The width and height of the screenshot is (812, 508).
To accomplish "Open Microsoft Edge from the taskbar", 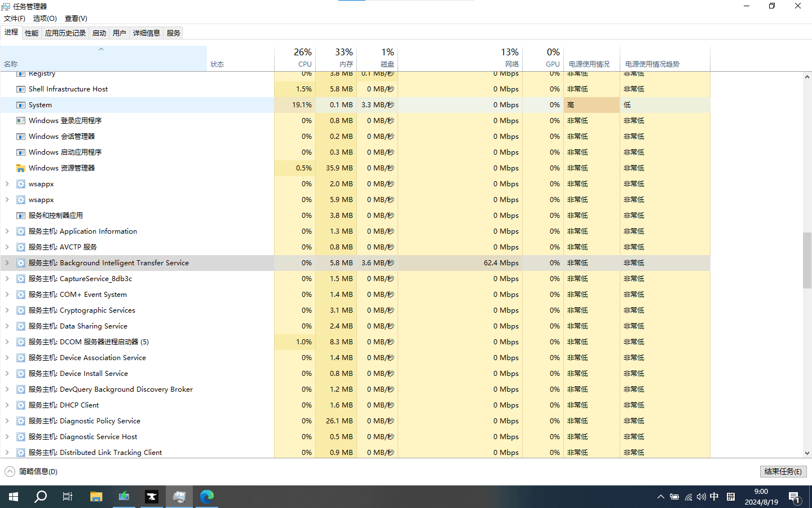I will coord(207,497).
